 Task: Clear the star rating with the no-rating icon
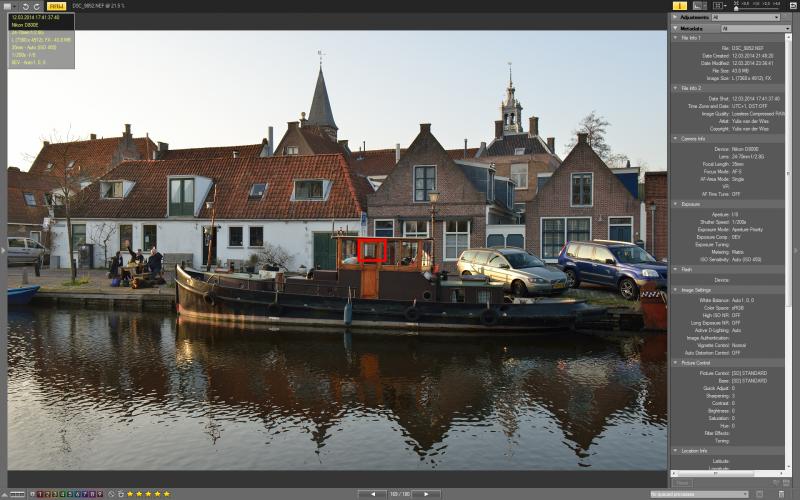point(111,494)
